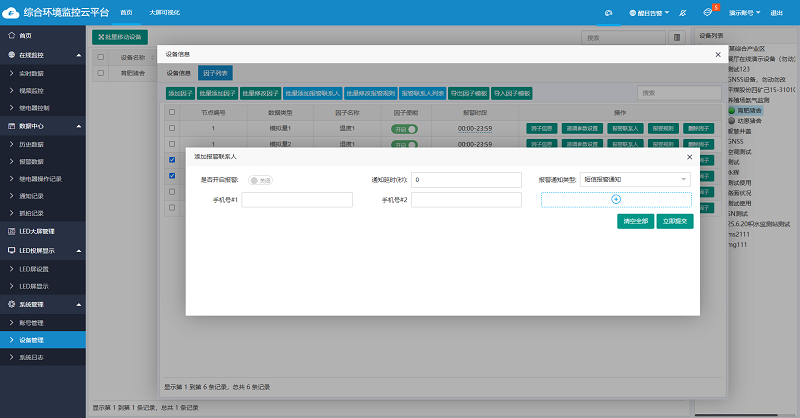Toggle 因子使能 switch for 模拟量1 row

coord(404,128)
